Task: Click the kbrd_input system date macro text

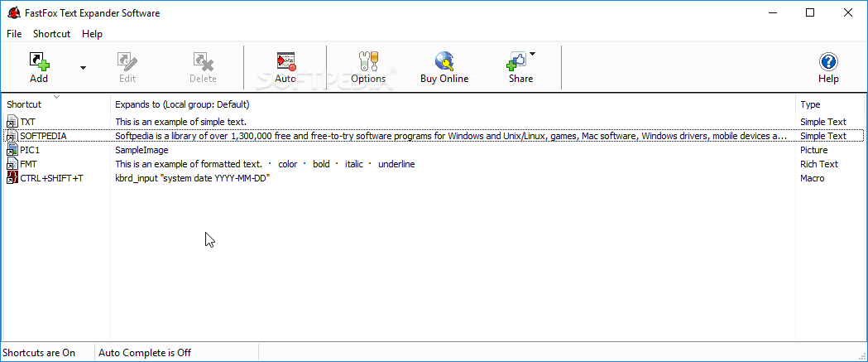Action: coord(192,178)
